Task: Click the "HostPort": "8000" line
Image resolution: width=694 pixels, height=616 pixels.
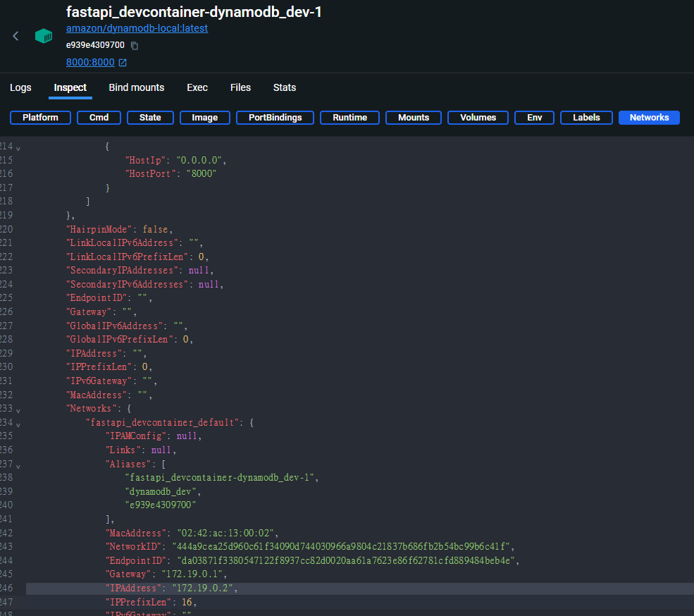Action: (171, 174)
